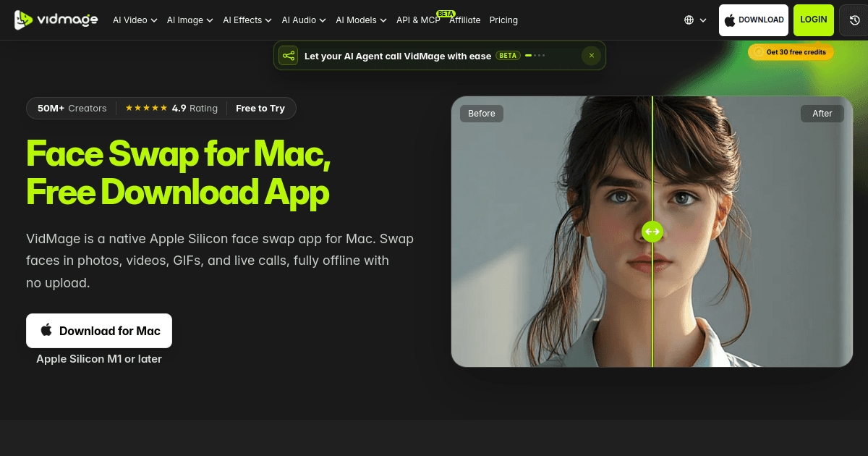
Task: Click the share-nodes icon in AI Agent banner
Action: (289, 56)
